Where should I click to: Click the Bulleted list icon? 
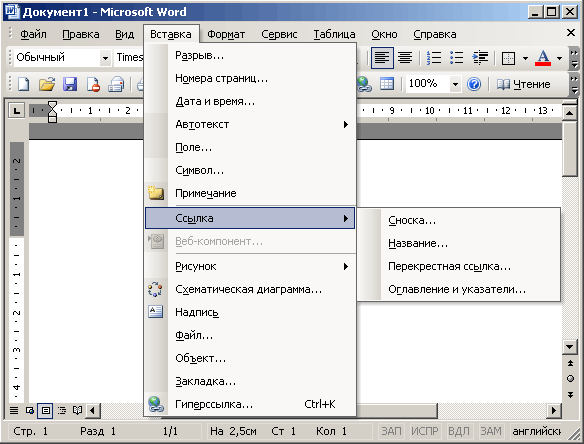pyautogui.click(x=457, y=58)
